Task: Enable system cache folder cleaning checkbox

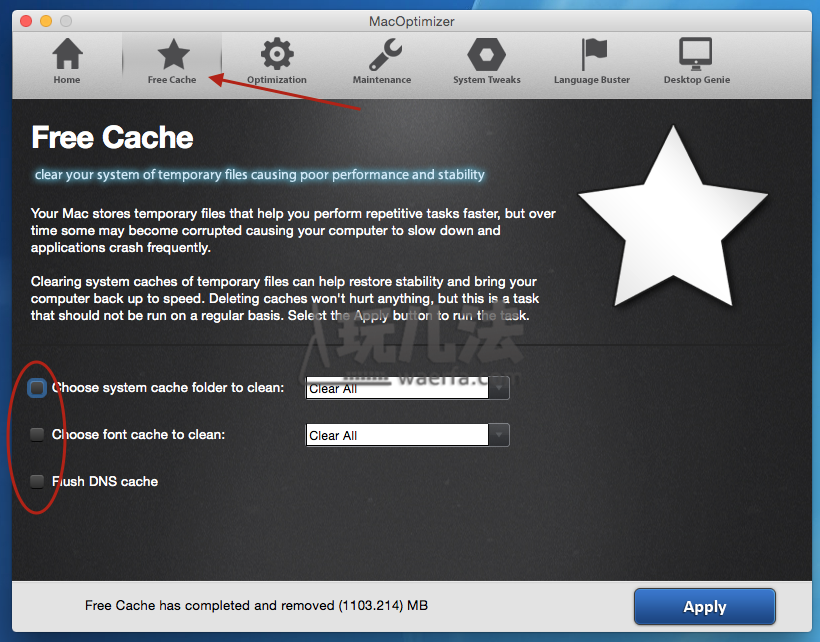Action: pos(37,388)
